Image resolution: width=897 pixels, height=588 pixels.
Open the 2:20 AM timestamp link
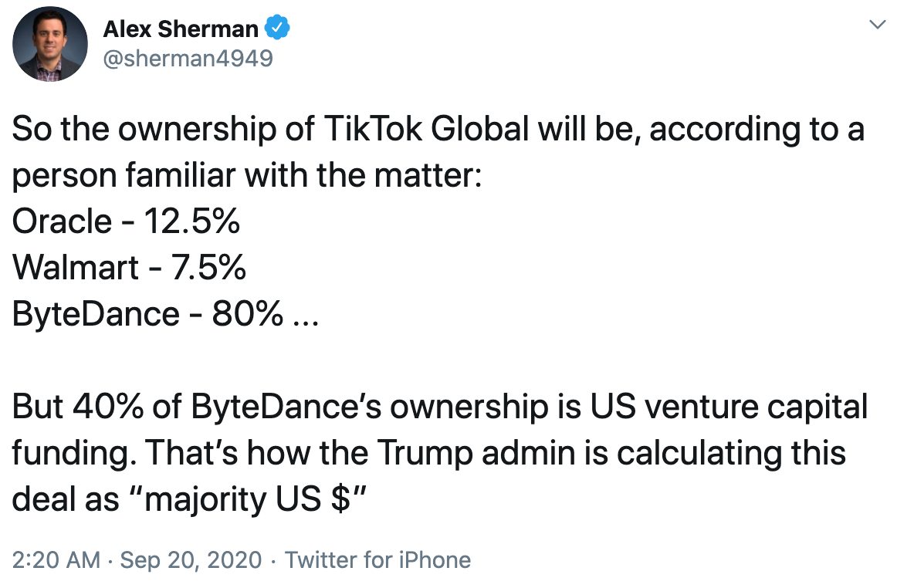click(56, 559)
